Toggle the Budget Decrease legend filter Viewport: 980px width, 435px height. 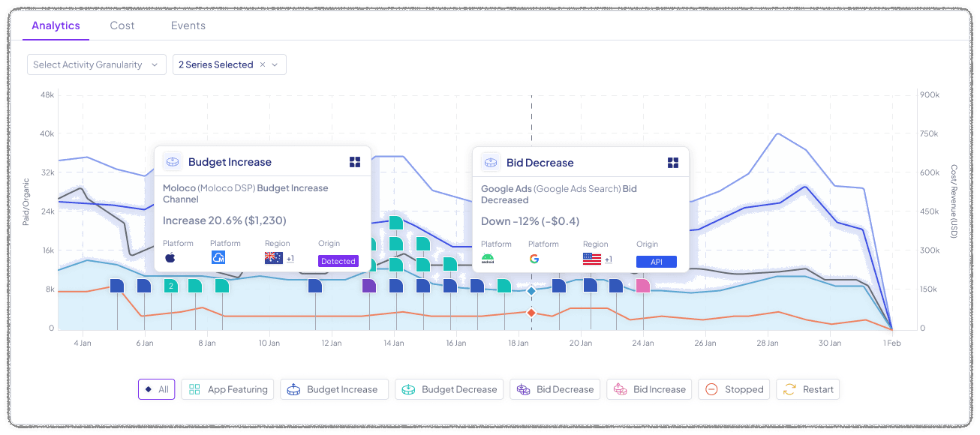tap(449, 389)
